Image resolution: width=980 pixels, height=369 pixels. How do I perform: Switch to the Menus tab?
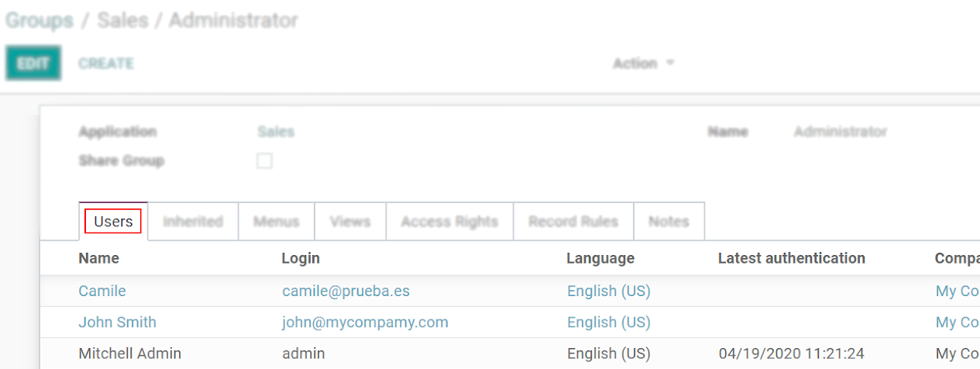(x=276, y=222)
